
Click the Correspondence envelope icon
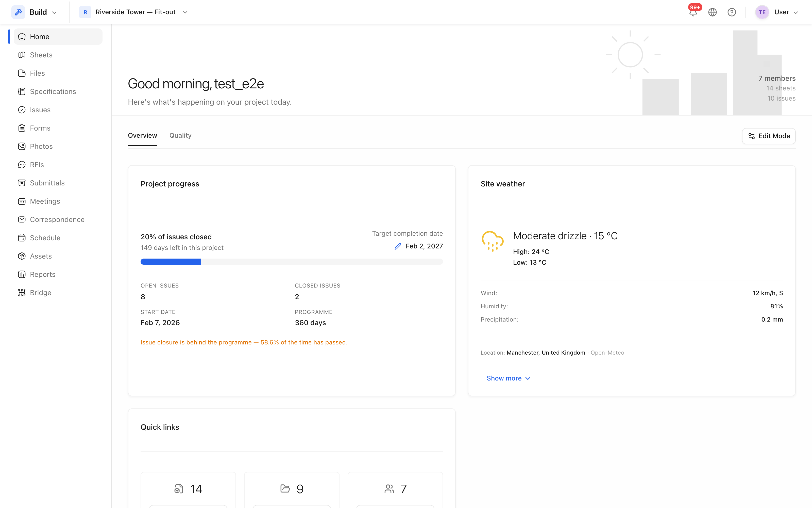click(x=22, y=219)
